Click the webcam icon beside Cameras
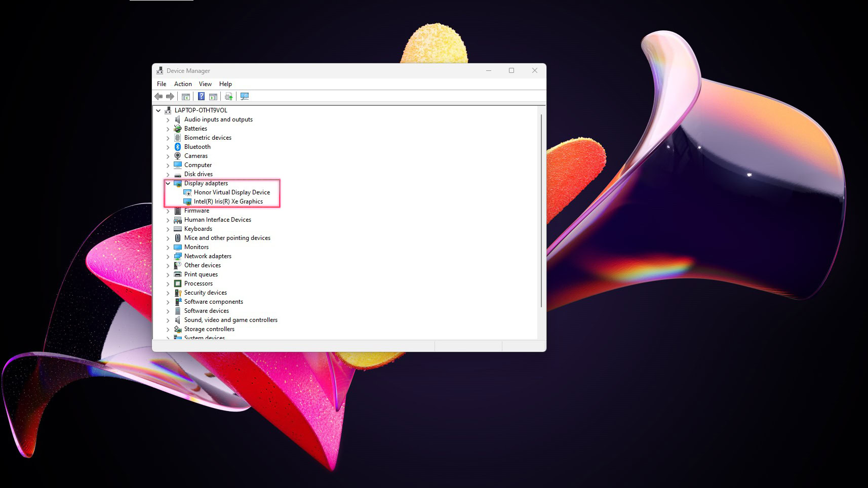This screenshot has height=488, width=868. [178, 156]
